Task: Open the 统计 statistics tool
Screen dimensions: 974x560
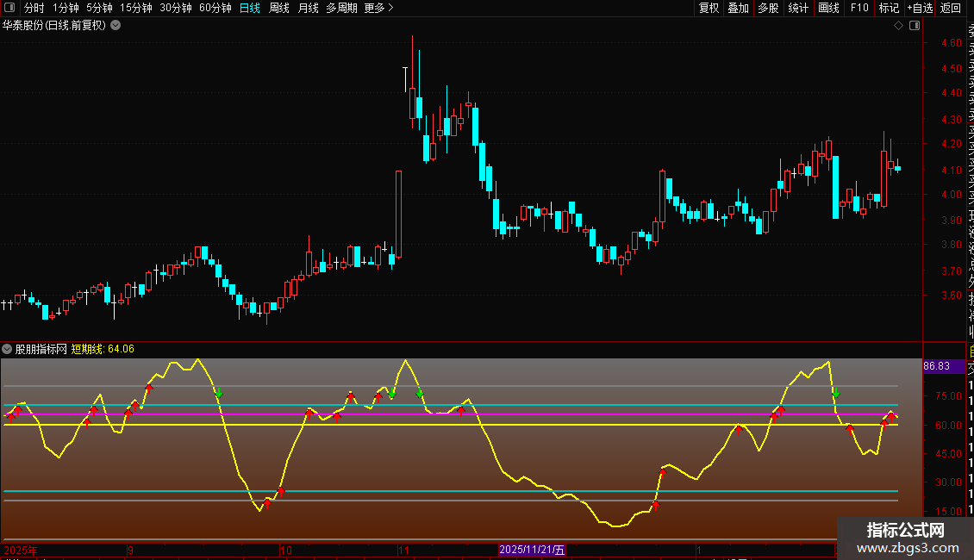Action: click(798, 8)
